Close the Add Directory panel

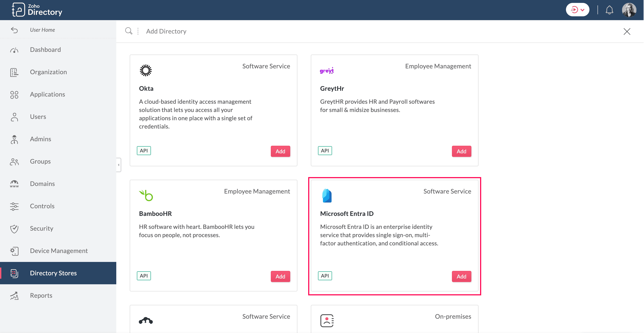pyautogui.click(x=627, y=32)
